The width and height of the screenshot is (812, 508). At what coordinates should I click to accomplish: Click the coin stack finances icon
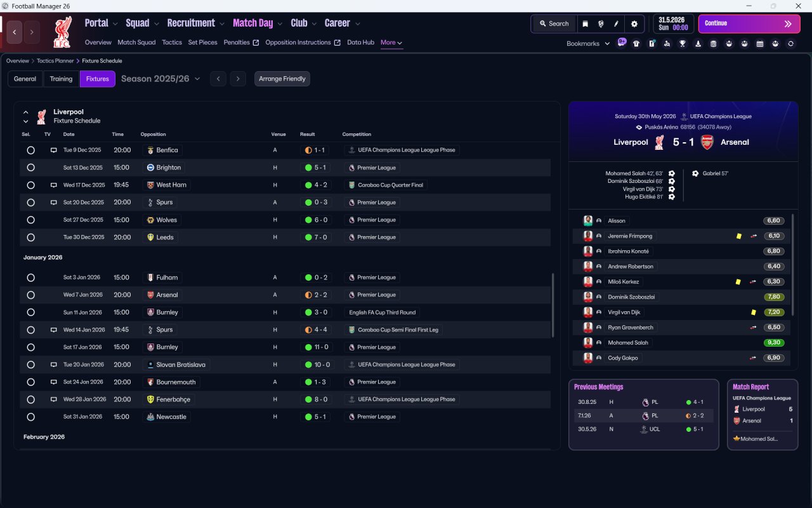(x=714, y=44)
